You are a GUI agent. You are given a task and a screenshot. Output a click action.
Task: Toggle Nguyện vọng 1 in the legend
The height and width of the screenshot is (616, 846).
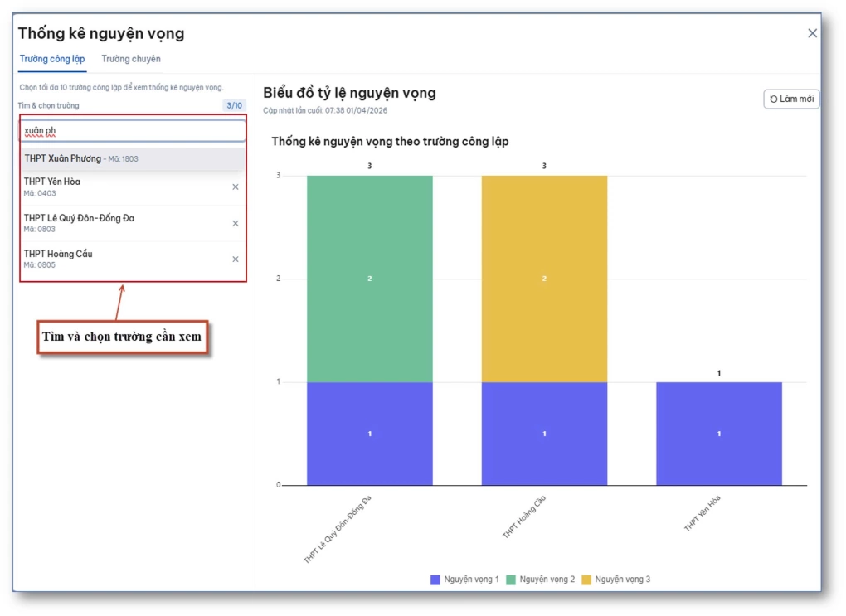click(x=464, y=580)
